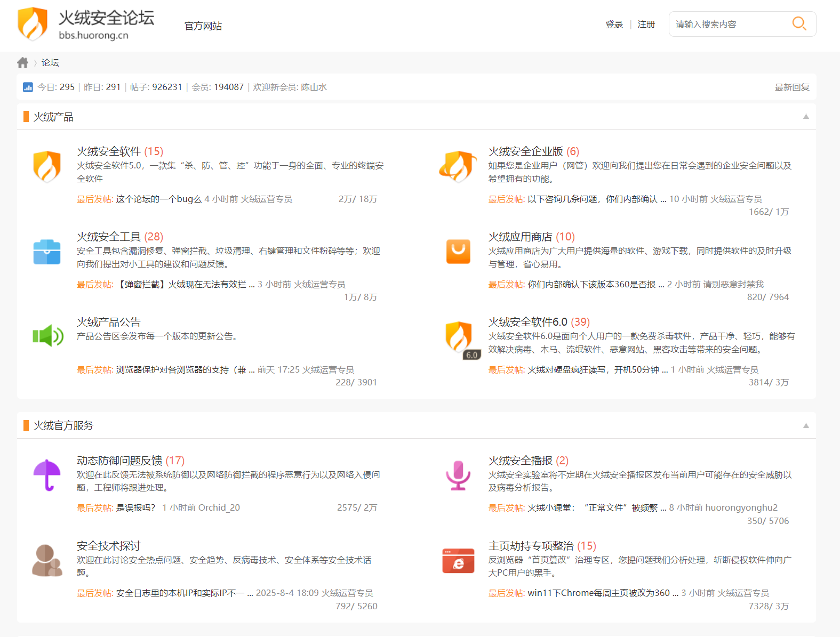Open user 请别恶意封禁我 profile
Image resolution: width=840 pixels, height=637 pixels.
(x=733, y=285)
